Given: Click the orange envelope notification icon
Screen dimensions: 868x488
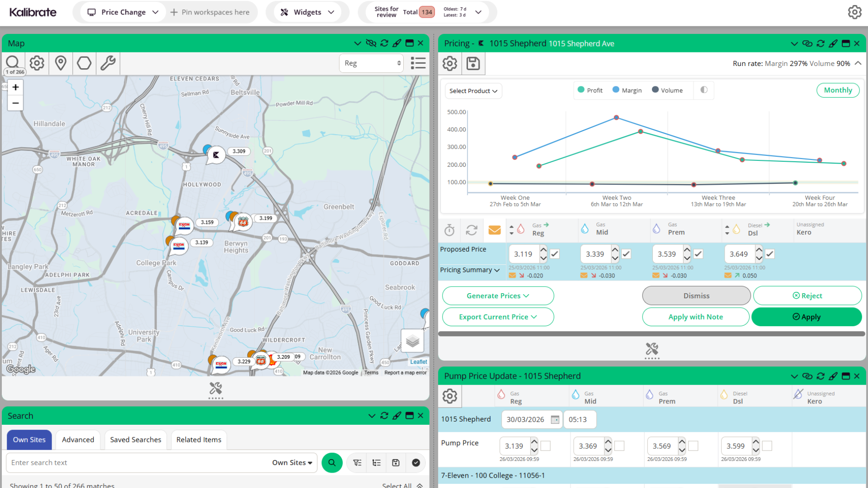Looking at the screenshot, I should [495, 230].
